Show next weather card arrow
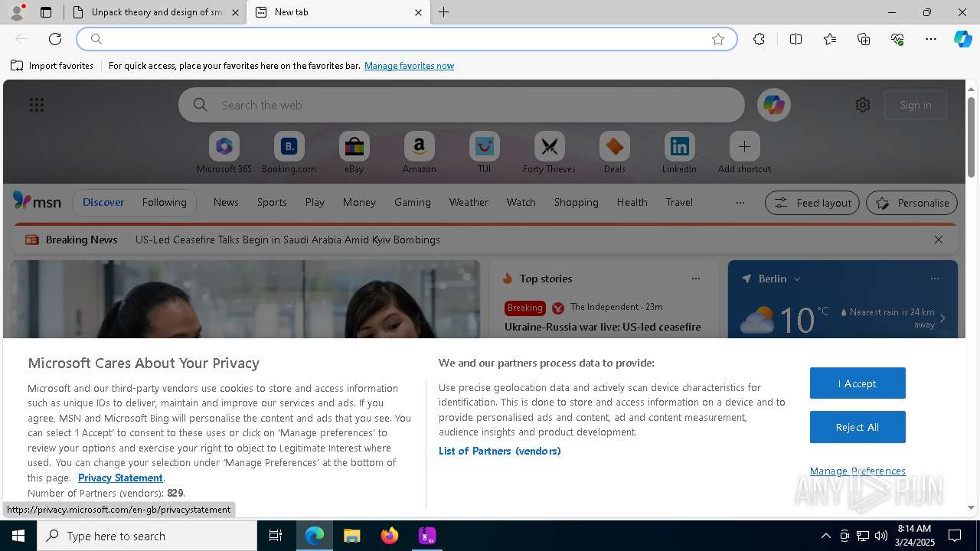Screen dimensions: 980x551 (942, 318)
